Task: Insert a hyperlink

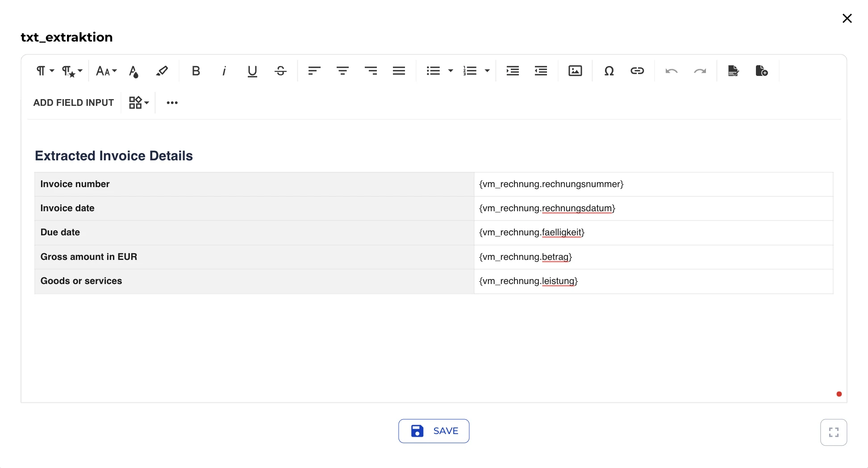Action: [x=637, y=71]
